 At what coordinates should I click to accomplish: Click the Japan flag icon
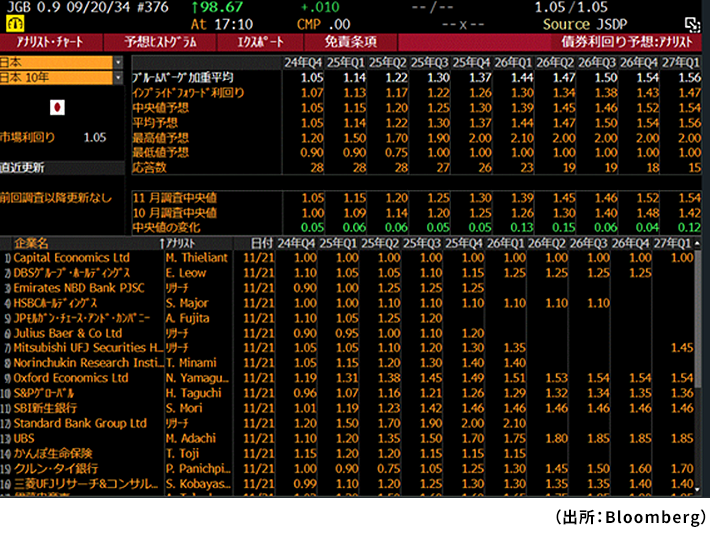click(x=57, y=107)
